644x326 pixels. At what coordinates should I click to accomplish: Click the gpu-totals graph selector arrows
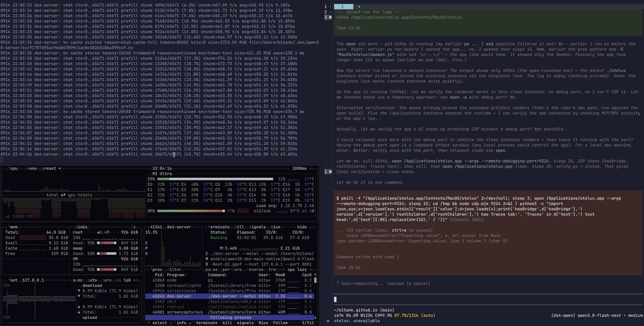63,195
